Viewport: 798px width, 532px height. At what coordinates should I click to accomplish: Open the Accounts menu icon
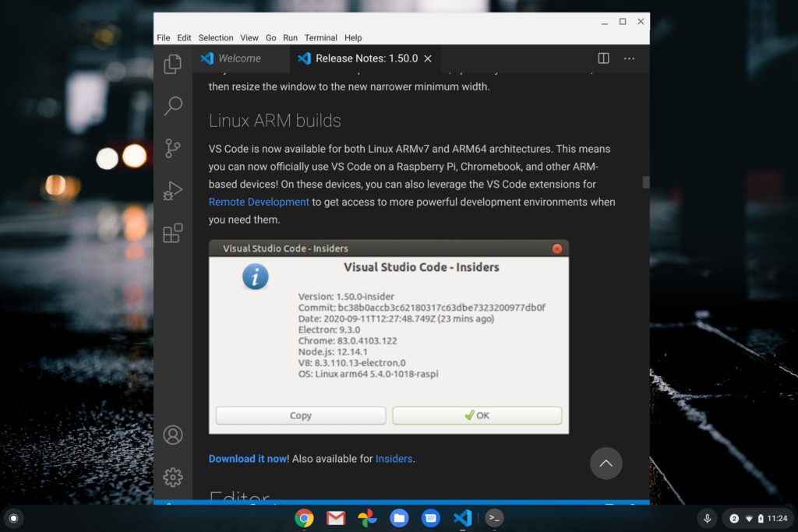click(173, 435)
